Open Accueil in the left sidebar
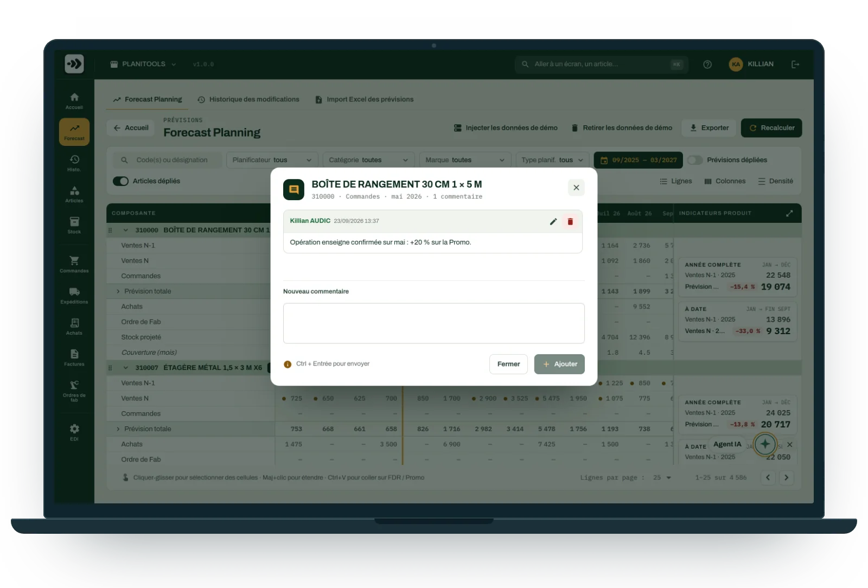 click(x=74, y=101)
